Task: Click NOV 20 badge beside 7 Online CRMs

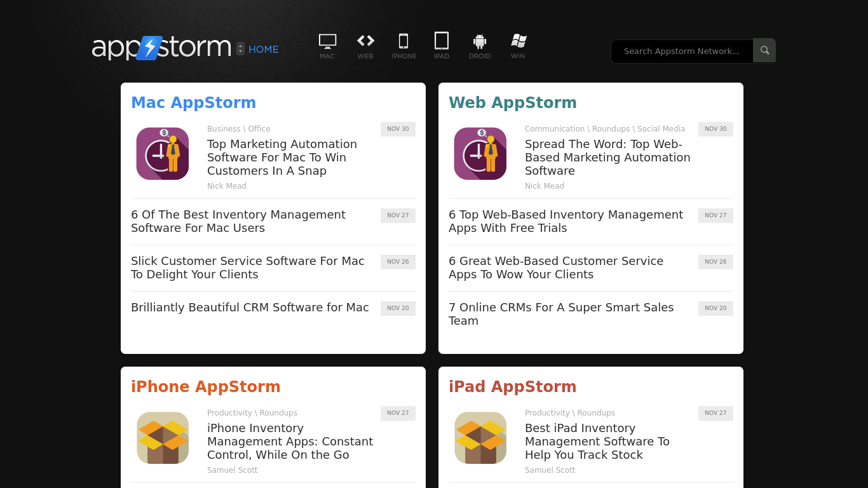Action: 715,308
